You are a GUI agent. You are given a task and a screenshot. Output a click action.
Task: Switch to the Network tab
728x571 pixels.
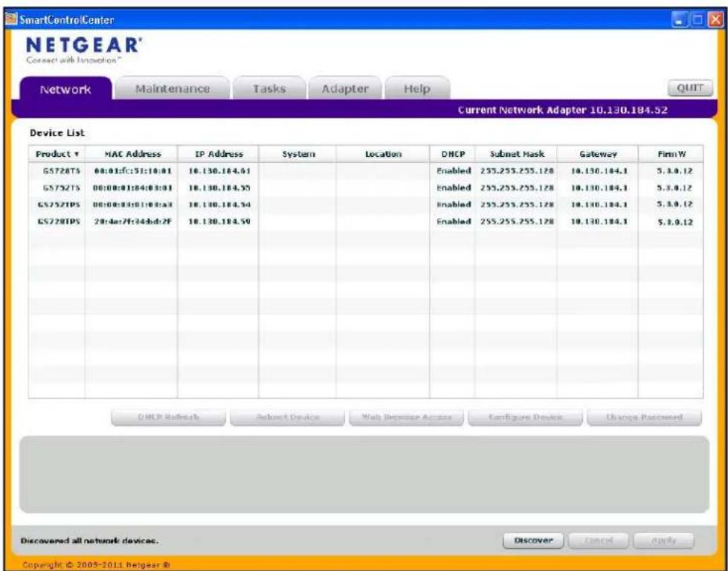[x=65, y=89]
